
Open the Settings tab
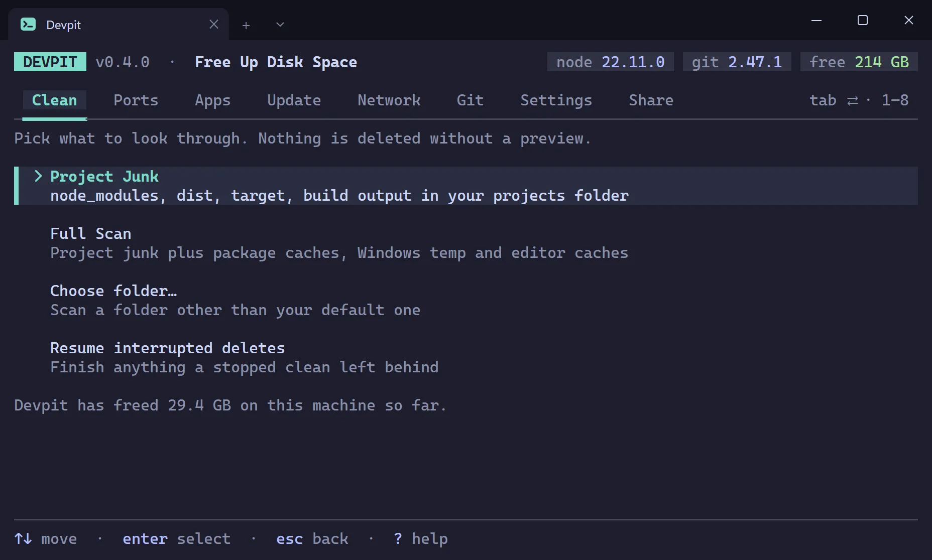coord(556,100)
